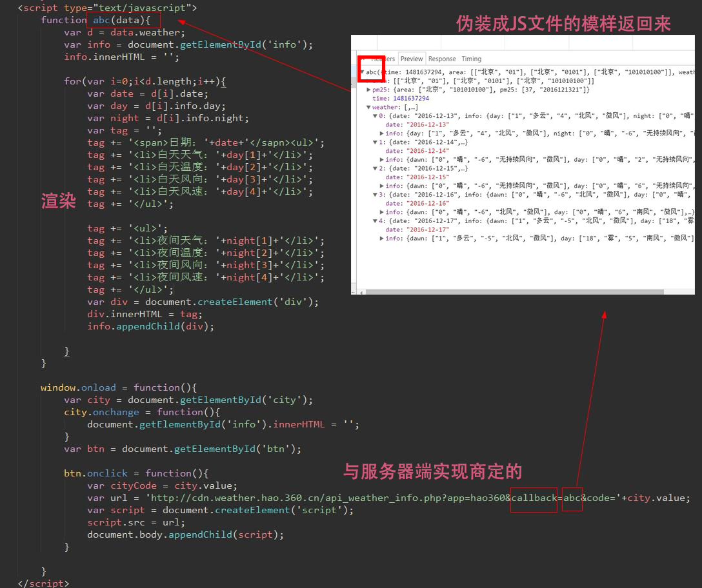Click the line 'script.src = url;'
Viewport: 702px width, 588px height.
pos(136,523)
